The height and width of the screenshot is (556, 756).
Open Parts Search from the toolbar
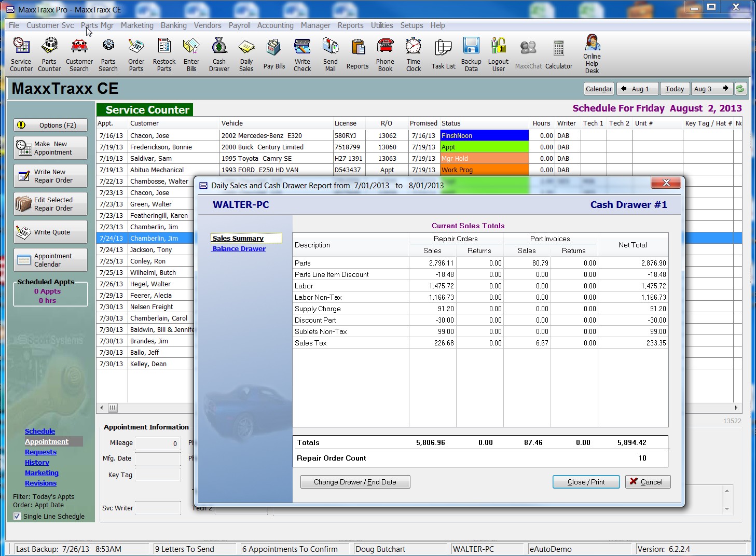[x=108, y=54]
